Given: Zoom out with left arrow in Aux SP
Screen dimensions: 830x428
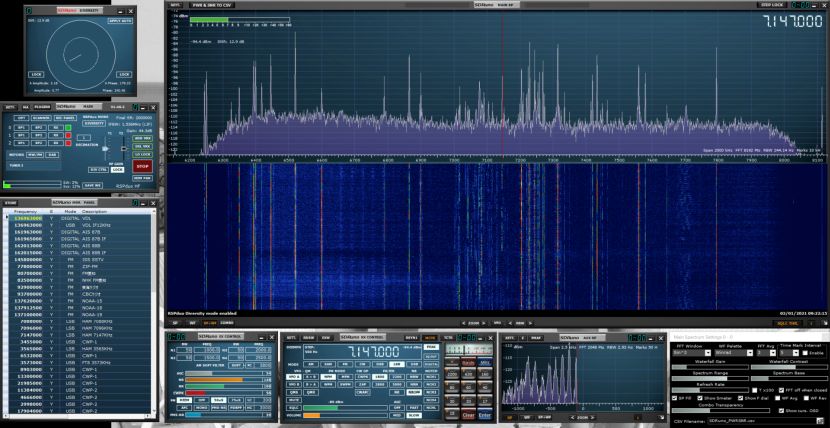Looking at the screenshot, I should tap(572, 417).
